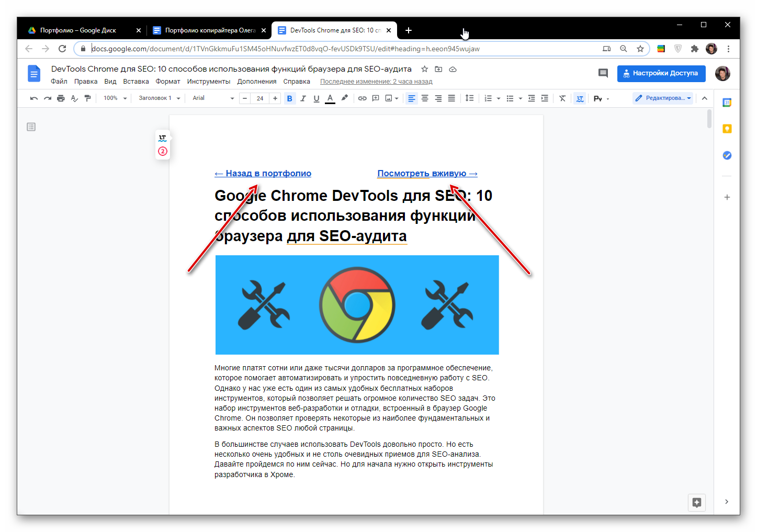Open the zoom 100% dropdown
This screenshot has height=532, width=757.
point(115,98)
